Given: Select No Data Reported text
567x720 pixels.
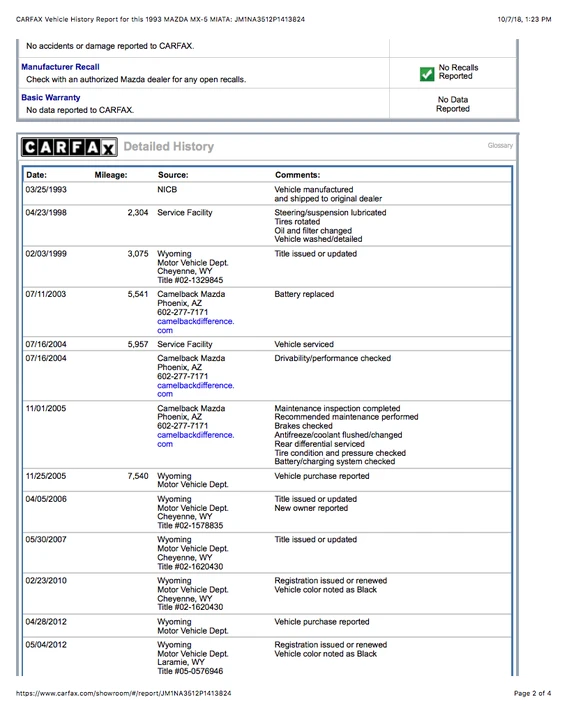Looking at the screenshot, I should (x=453, y=104).
